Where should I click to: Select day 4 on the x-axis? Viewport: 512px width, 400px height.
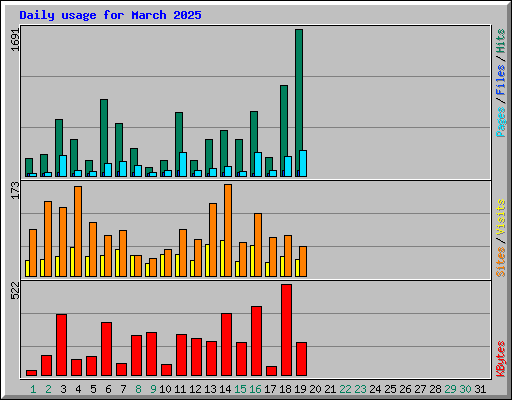[x=78, y=389]
